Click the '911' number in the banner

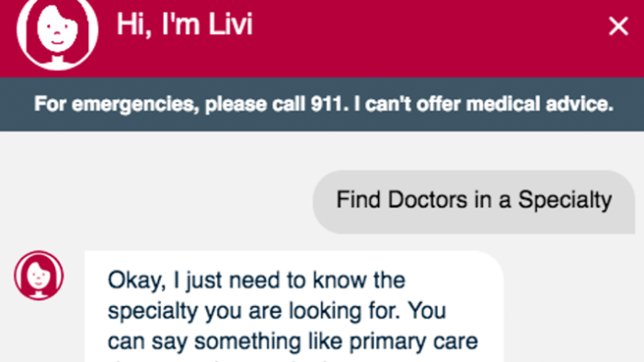(326, 104)
